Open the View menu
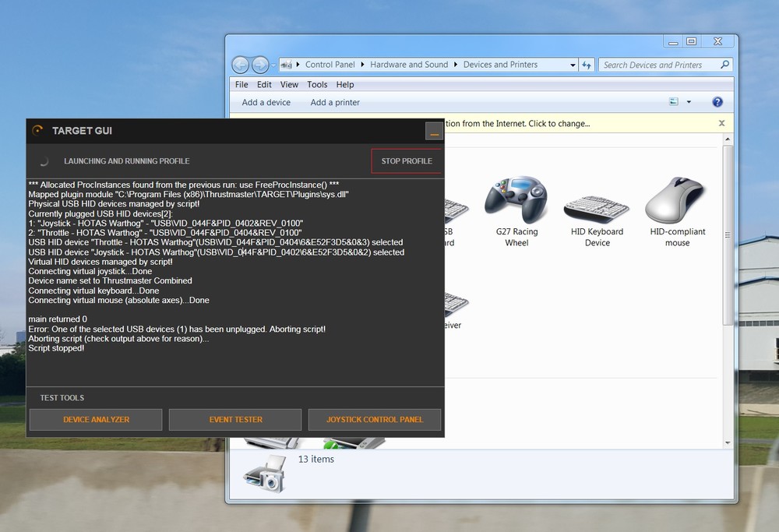 point(289,84)
